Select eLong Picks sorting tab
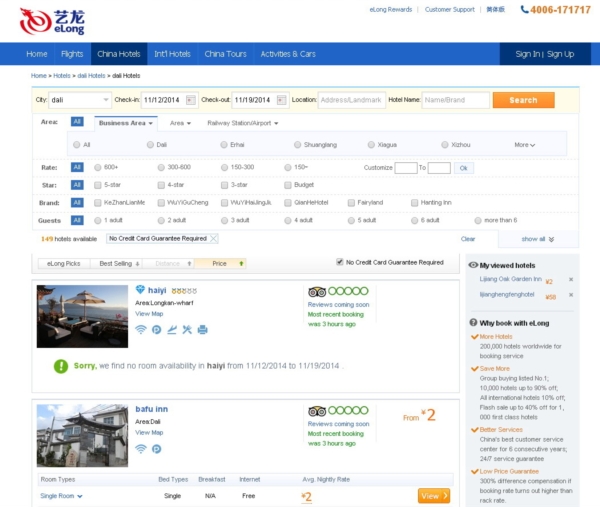 [x=64, y=263]
